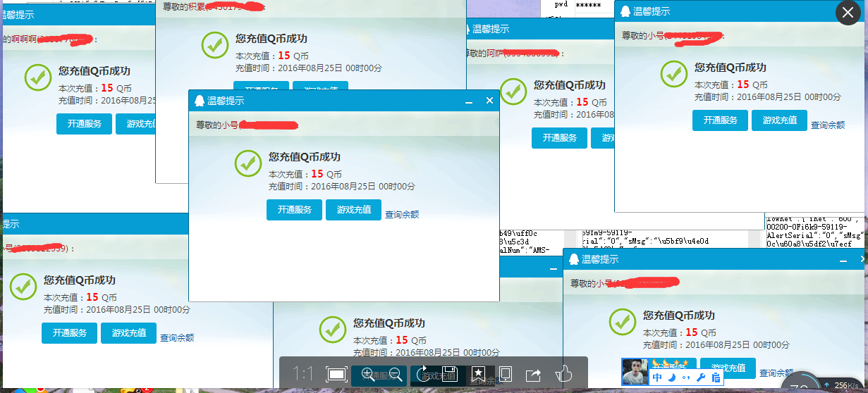Open 查询余额 link in the bottom-right 小号 dialog
The width and height of the screenshot is (868, 393).
pos(776,373)
